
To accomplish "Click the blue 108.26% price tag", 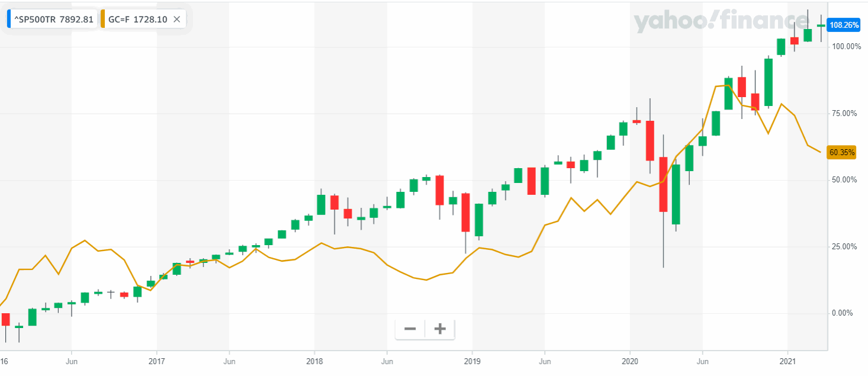I will (842, 25).
